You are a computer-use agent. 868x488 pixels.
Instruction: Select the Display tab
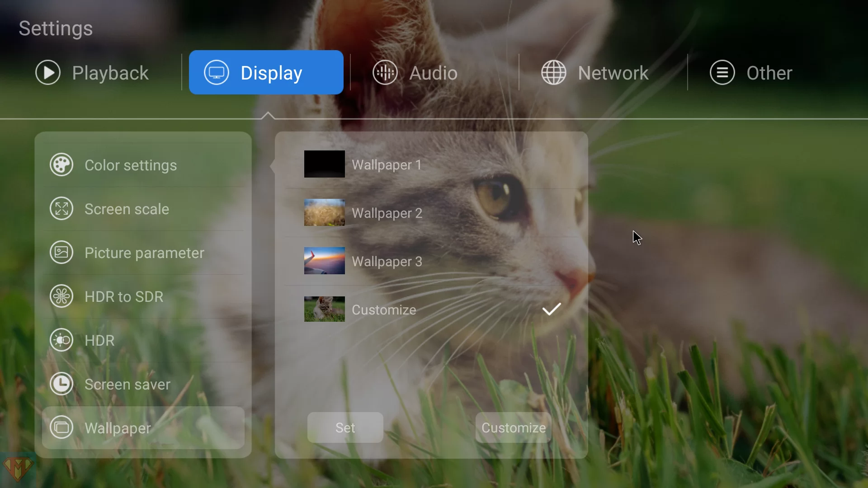[266, 72]
